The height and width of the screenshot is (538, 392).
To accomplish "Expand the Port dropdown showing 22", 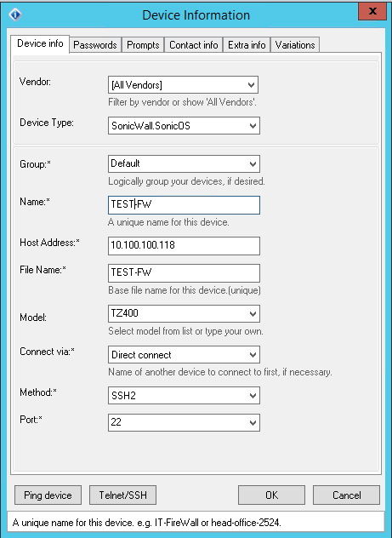I will (x=184, y=422).
